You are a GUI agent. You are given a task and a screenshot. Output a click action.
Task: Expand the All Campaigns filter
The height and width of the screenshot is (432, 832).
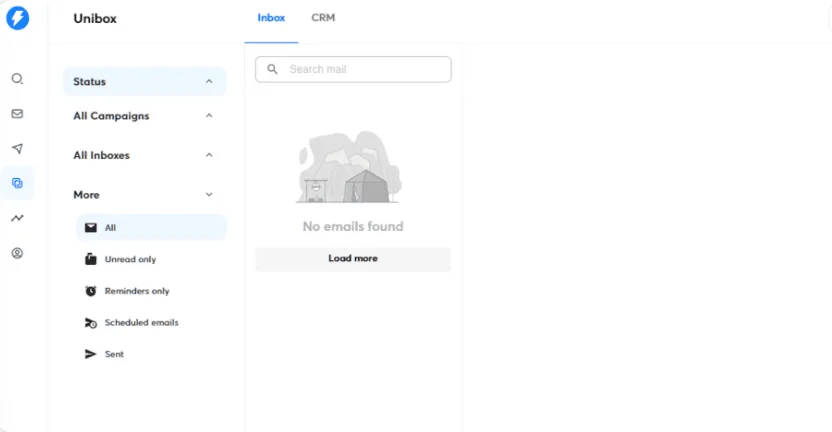[209, 116]
